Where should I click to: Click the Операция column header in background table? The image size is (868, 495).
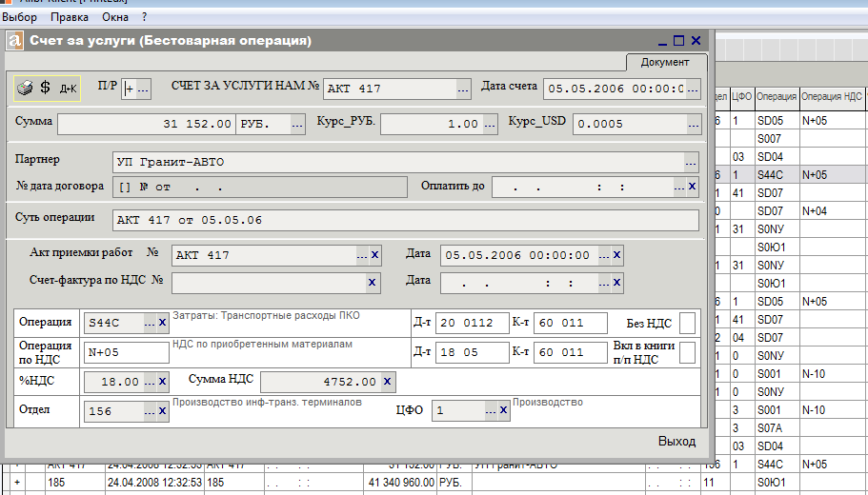point(777,96)
